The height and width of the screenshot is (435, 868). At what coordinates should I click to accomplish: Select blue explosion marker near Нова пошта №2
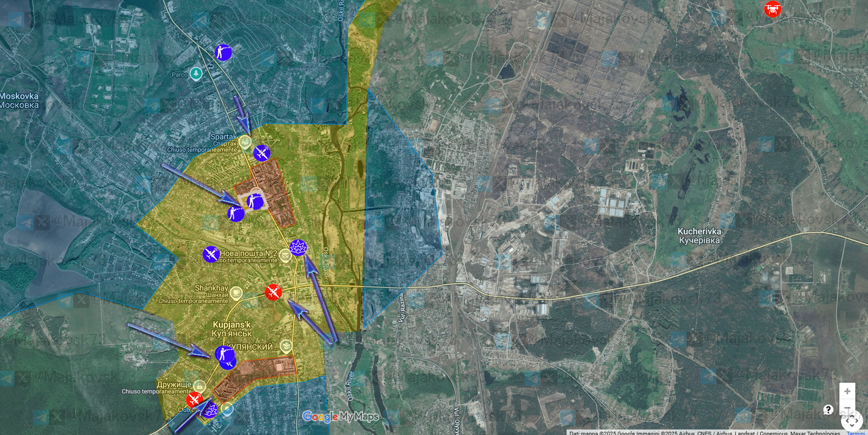pos(298,247)
